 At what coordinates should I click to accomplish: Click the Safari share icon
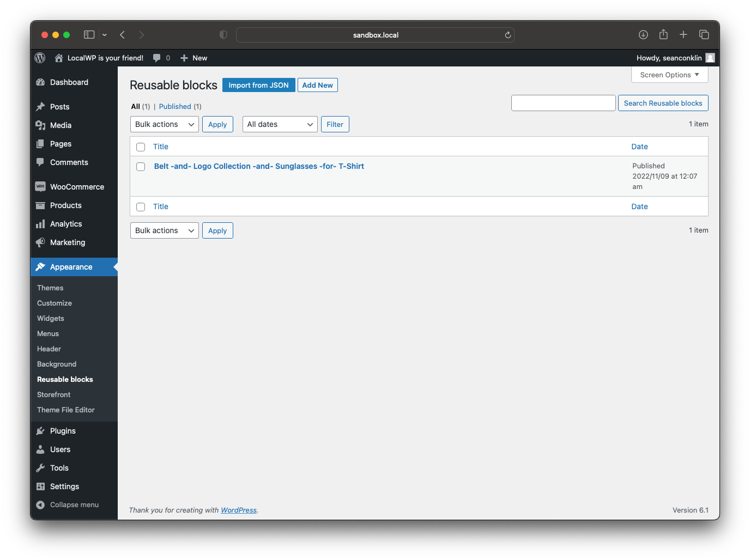pyautogui.click(x=663, y=34)
